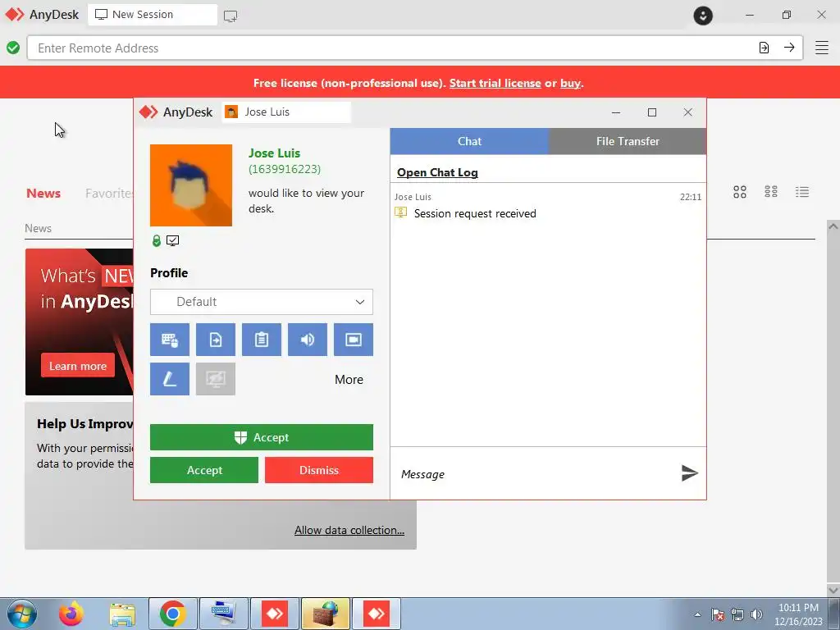840x630 pixels.
Task: Click Start trial license link
Action: [495, 83]
